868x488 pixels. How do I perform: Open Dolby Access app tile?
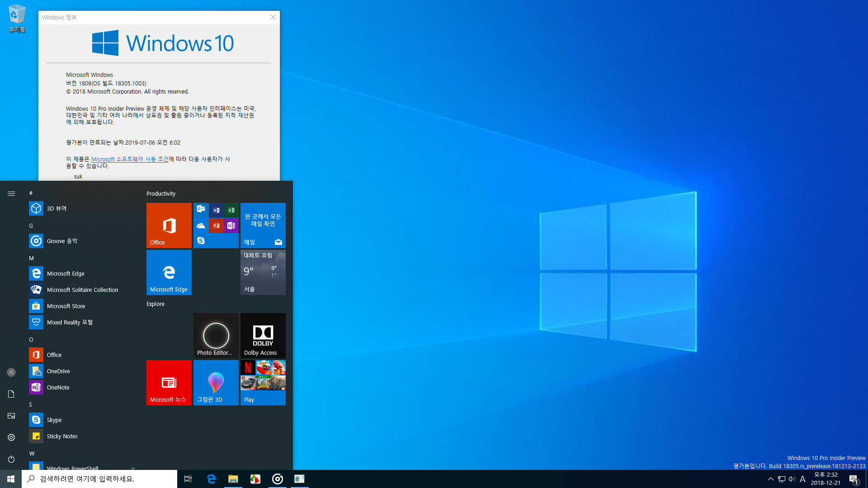tap(263, 335)
